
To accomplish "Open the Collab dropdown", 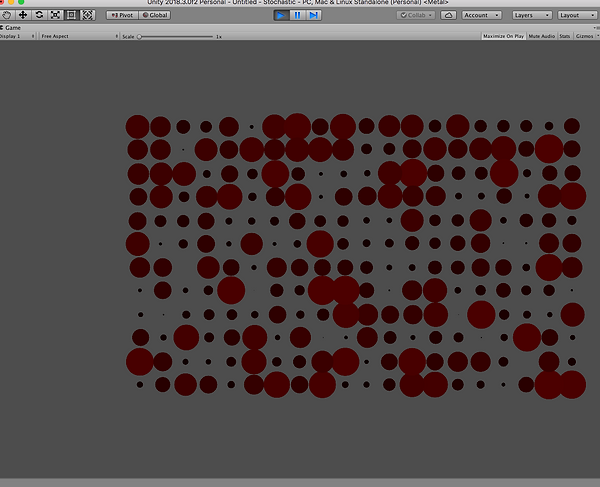I will [416, 15].
